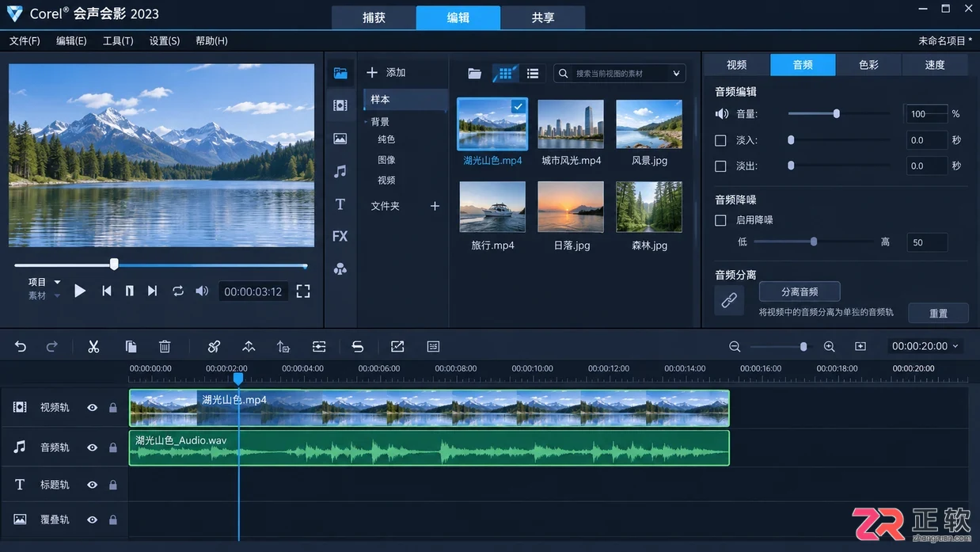Image resolution: width=980 pixels, height=552 pixels.
Task: Click the undo arrow in timeline toolbar
Action: pyautogui.click(x=21, y=346)
